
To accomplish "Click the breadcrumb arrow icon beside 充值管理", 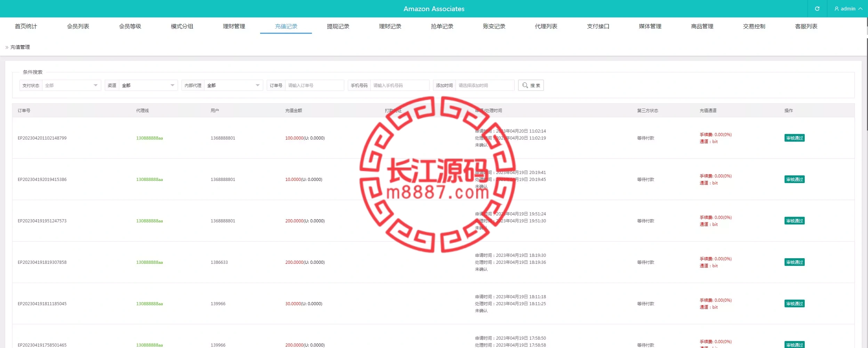I will pos(7,47).
